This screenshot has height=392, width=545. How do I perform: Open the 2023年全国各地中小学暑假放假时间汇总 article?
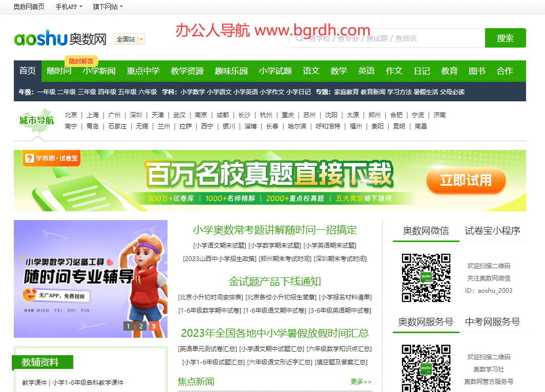(x=275, y=333)
